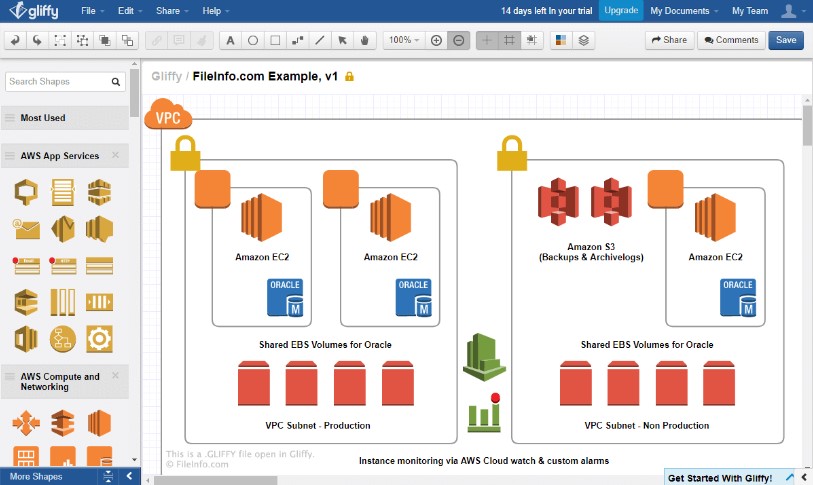The height and width of the screenshot is (485, 813).
Task: Collapse the shape library sidebar arrow
Action: click(x=129, y=476)
